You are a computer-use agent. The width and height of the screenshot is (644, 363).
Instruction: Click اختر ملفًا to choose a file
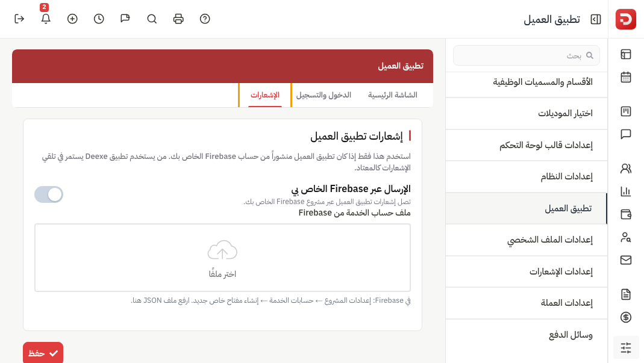pos(222,274)
